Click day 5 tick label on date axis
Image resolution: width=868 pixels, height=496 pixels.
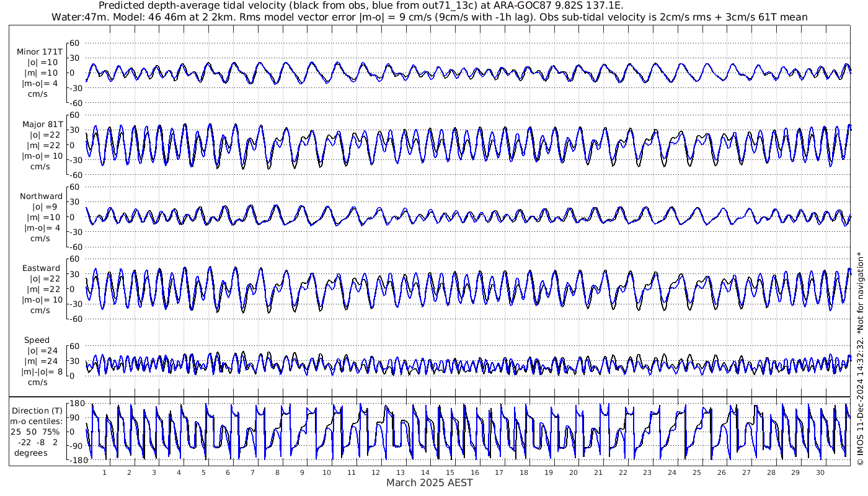[203, 472]
